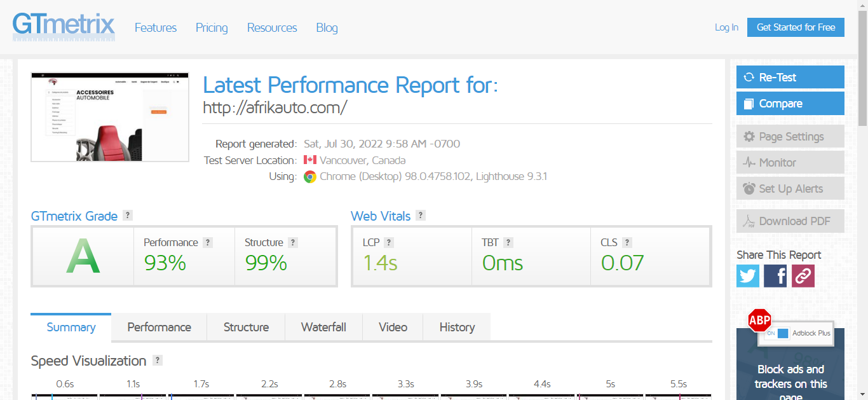Click the Log In link
Viewport: 868px width, 400px height.
pos(726,27)
